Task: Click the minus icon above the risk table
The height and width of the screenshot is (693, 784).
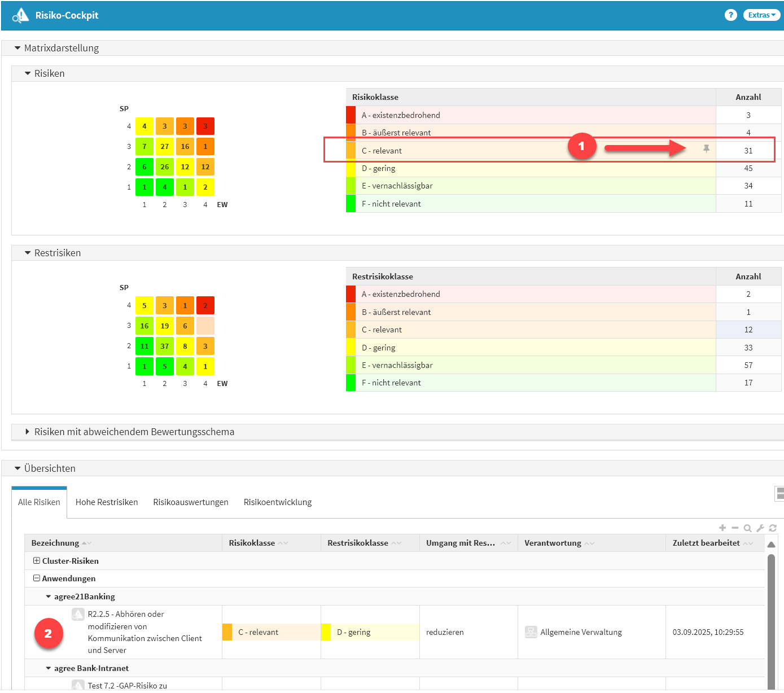Action: coord(735,528)
